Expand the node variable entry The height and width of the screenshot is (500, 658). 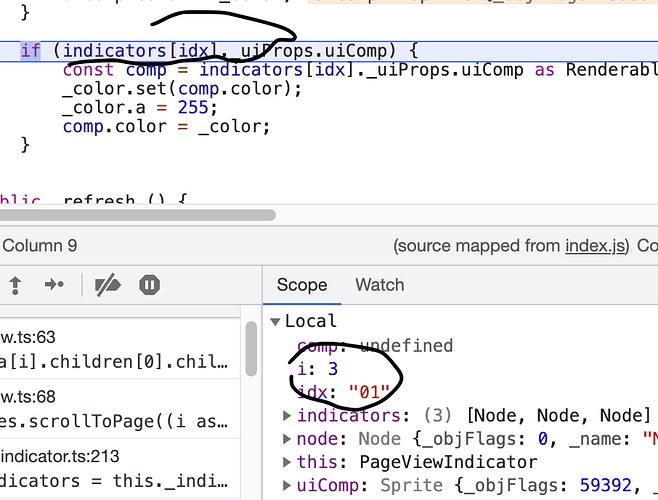(287, 439)
